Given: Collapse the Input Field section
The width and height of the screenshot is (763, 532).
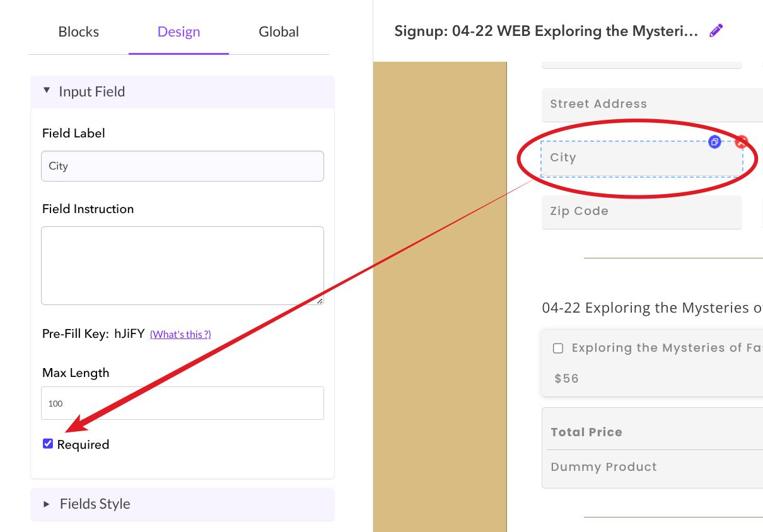Looking at the screenshot, I should pyautogui.click(x=47, y=91).
